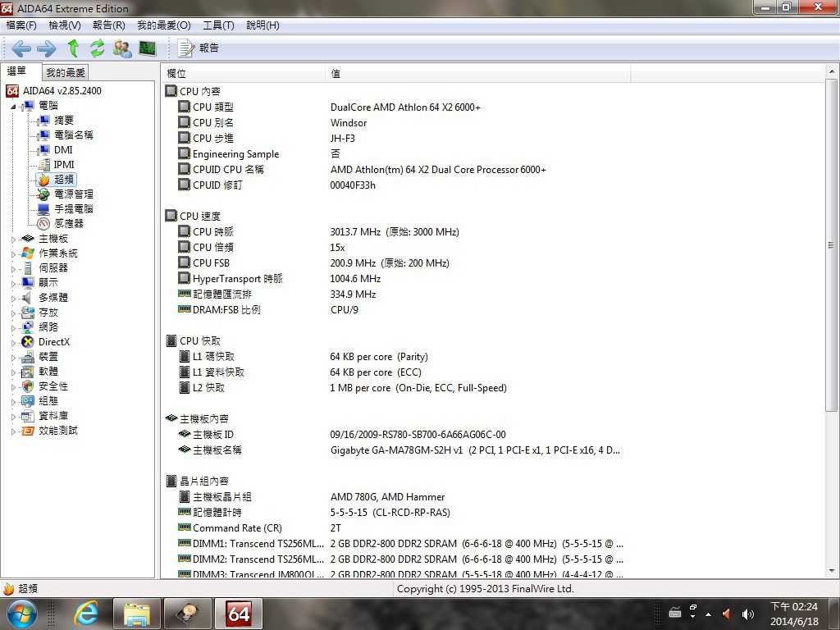Screen dimensions: 840x630
Task: Open Windows Explorer from the taskbar
Action: point(137,614)
